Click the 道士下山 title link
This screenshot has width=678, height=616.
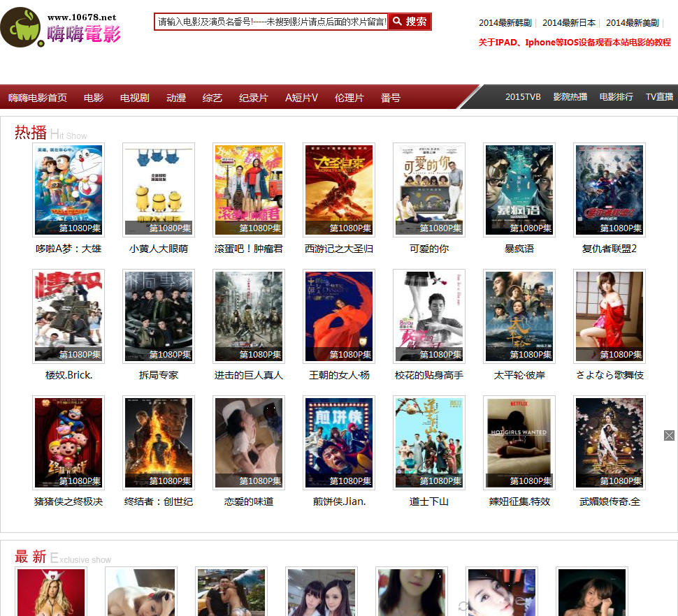pos(429,502)
